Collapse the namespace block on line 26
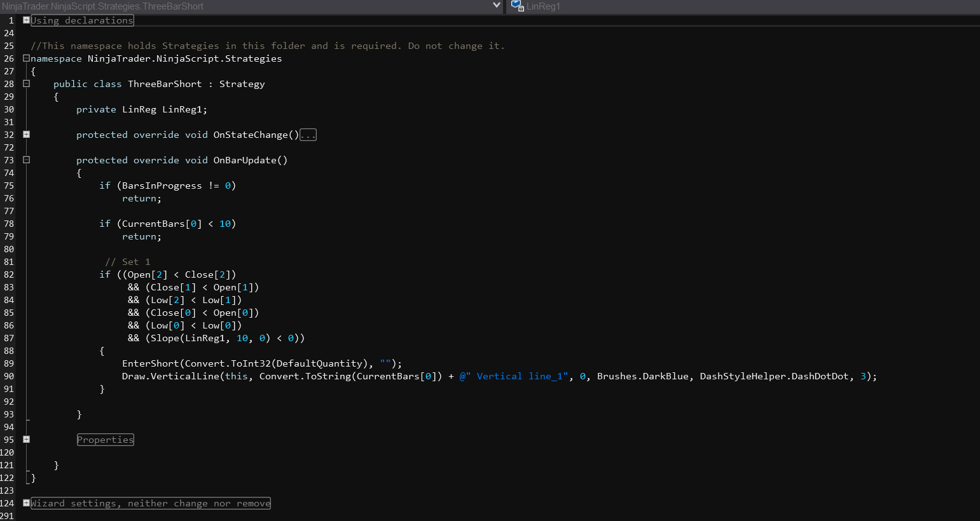This screenshot has width=980, height=521. 26,58
